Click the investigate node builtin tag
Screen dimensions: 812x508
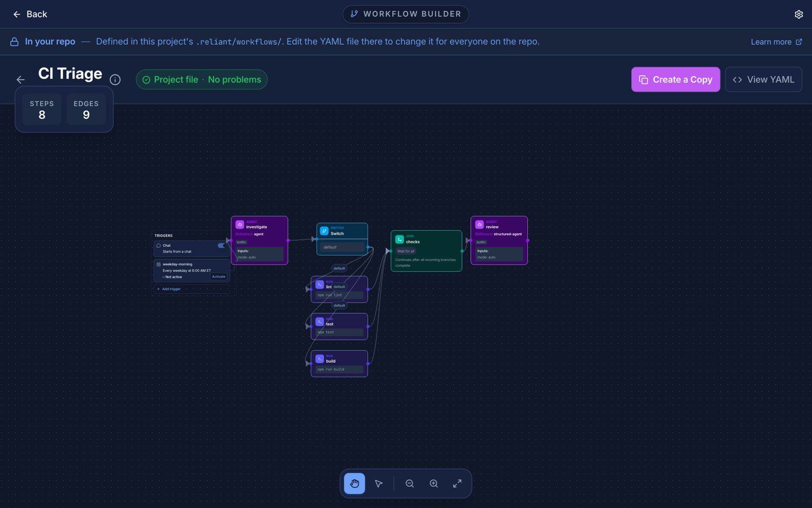click(242, 242)
